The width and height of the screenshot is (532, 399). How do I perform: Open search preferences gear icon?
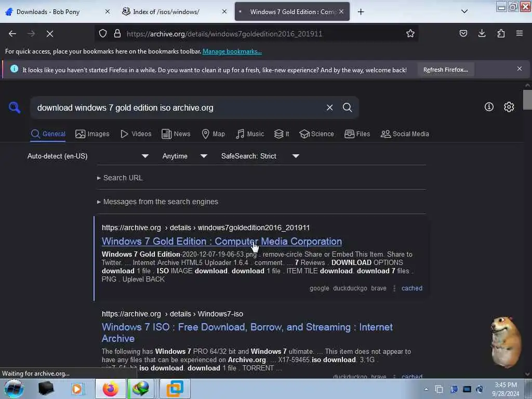tap(509, 107)
